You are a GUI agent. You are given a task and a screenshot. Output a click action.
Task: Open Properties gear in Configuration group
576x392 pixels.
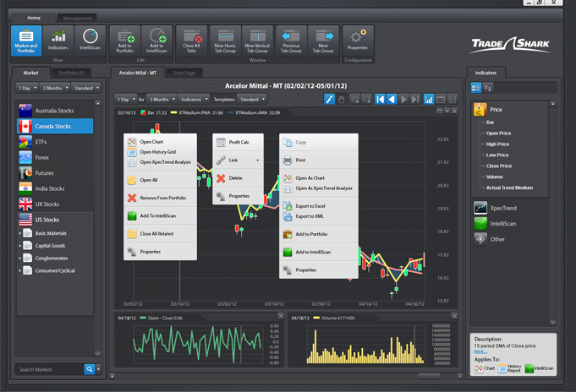click(358, 41)
